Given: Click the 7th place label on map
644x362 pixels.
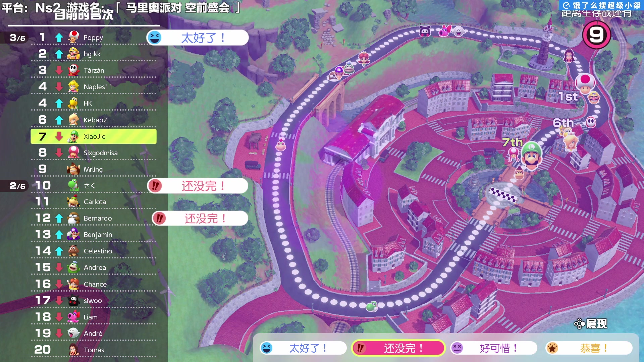Looking at the screenshot, I should tap(513, 142).
